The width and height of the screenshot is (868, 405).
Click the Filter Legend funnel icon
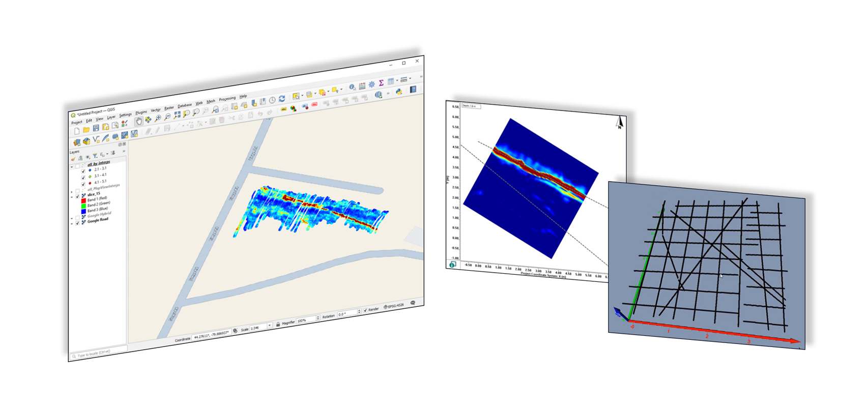point(95,156)
